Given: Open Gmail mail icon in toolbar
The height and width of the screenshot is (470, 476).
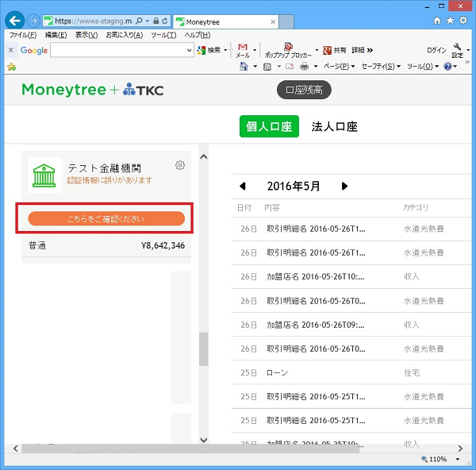Looking at the screenshot, I should (x=243, y=51).
